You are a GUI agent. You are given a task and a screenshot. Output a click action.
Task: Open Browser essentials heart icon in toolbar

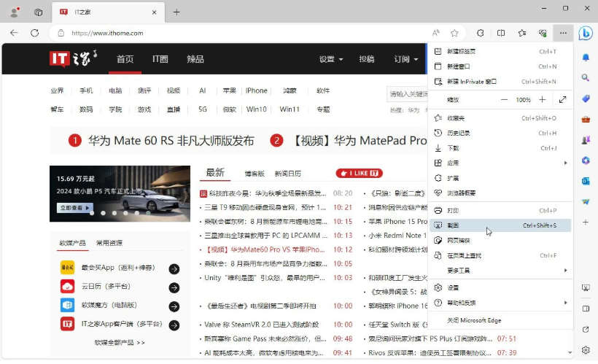click(x=543, y=33)
